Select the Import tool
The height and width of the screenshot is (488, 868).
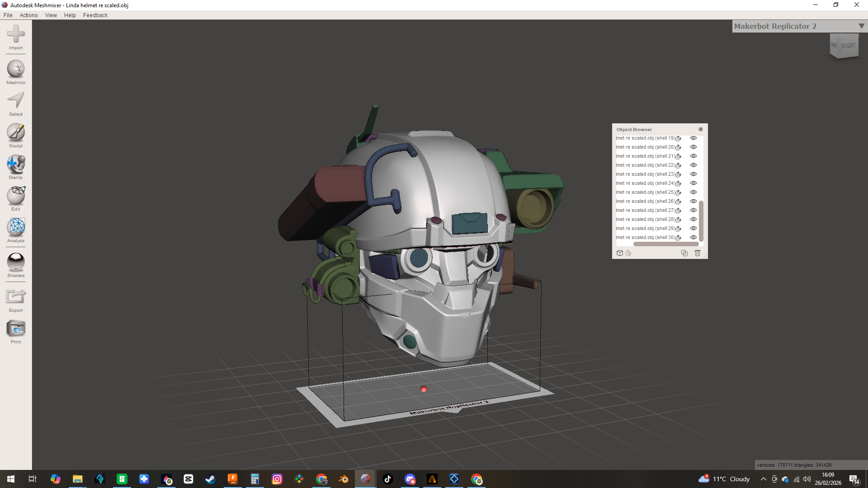pos(15,38)
